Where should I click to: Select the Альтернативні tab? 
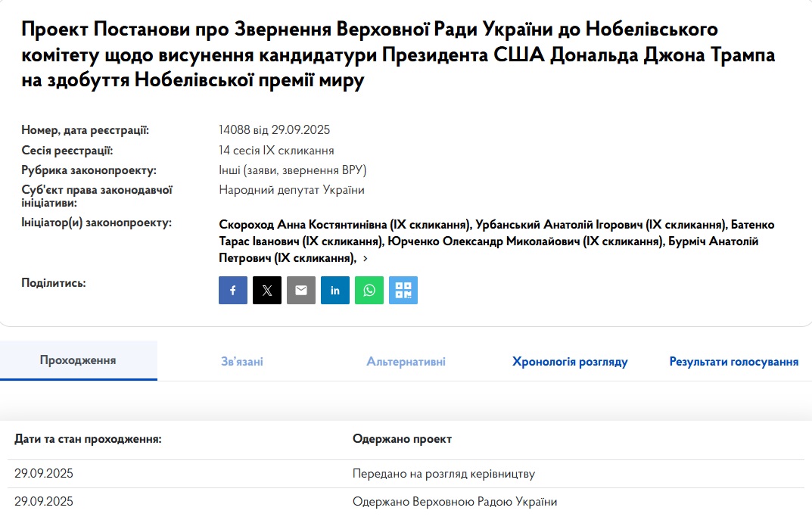406,362
